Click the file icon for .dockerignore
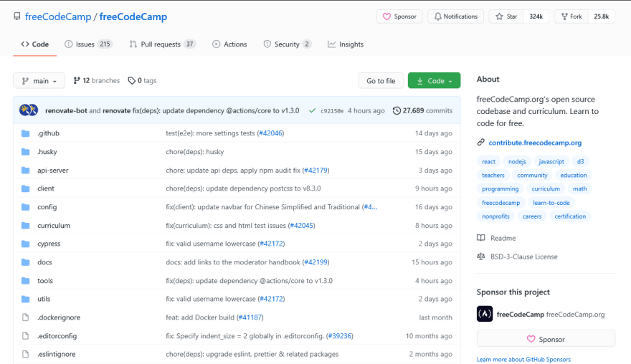631x364 pixels. [x=25, y=317]
